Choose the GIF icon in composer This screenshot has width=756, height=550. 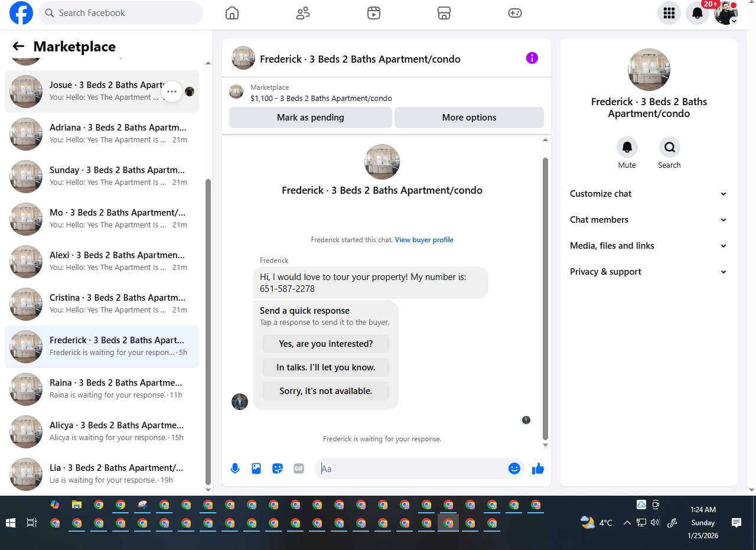coord(299,468)
